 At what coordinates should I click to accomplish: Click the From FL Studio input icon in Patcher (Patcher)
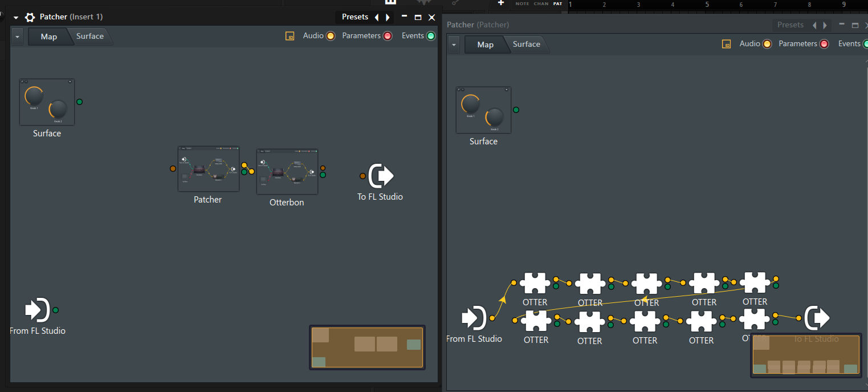point(474,318)
